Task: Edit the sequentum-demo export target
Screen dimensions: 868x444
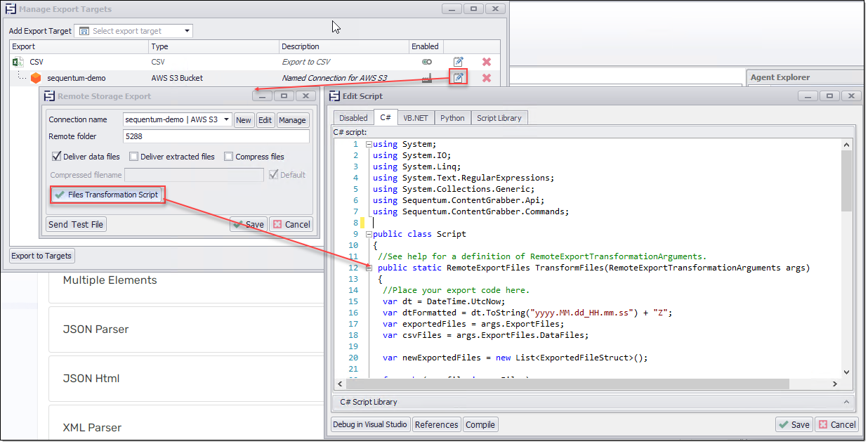Action: click(x=458, y=77)
